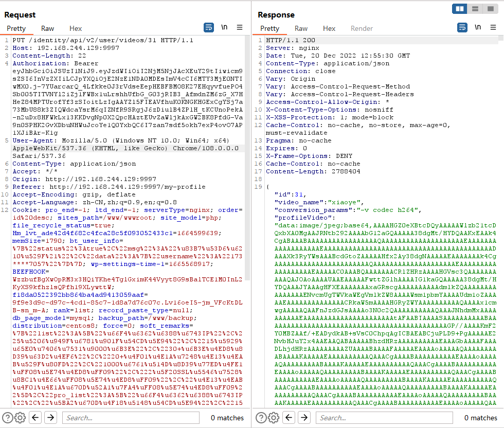Open help icon below Response panel
Screen dimensions: 504x428
pyautogui.click(x=261, y=418)
